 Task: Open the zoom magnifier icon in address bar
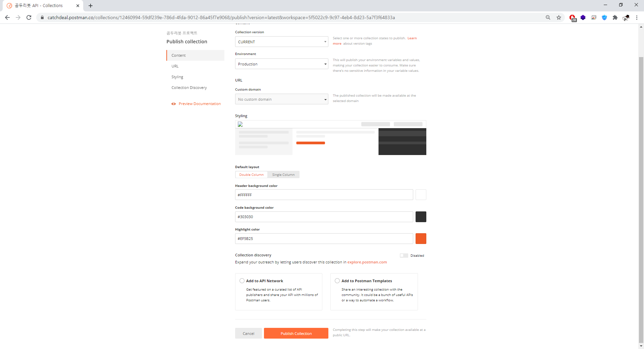click(548, 17)
